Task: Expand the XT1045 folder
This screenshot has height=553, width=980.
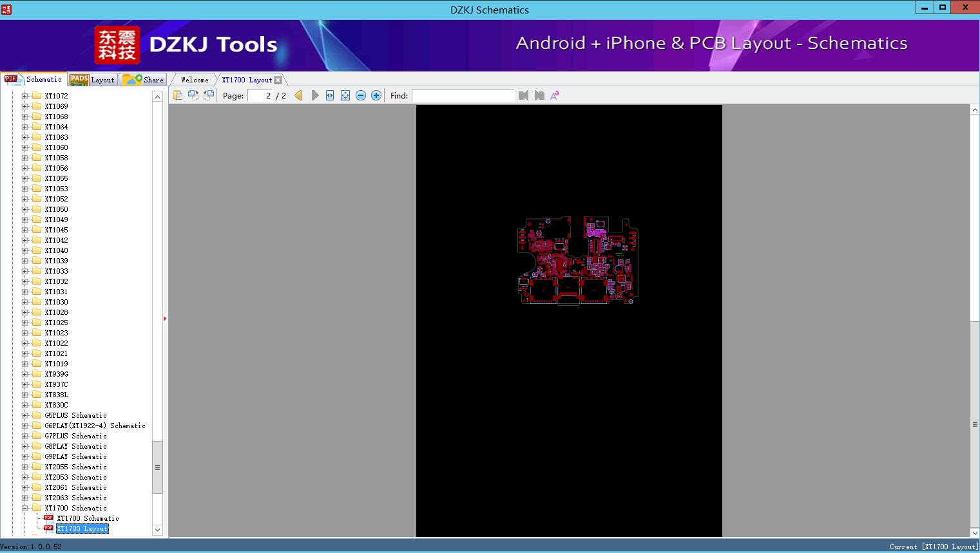Action: point(24,230)
